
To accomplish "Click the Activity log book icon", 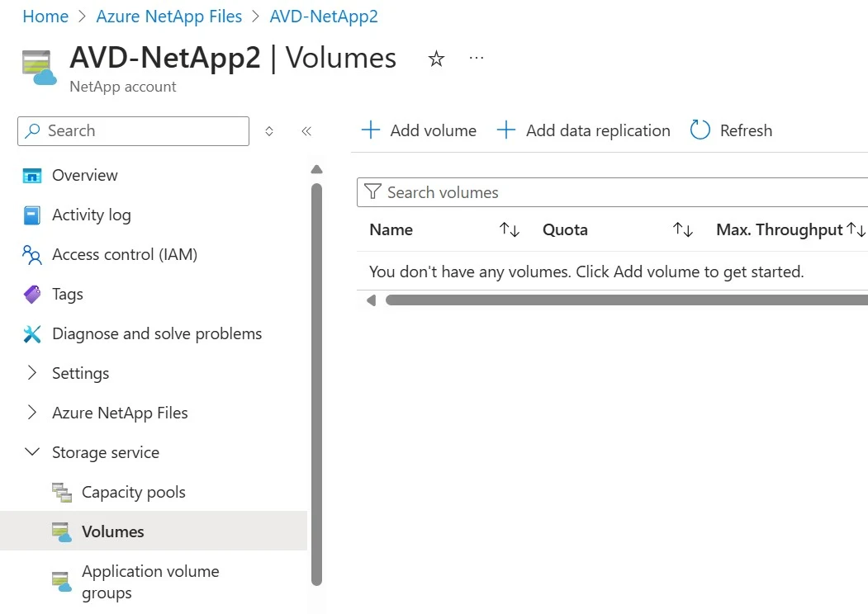I will tap(32, 215).
